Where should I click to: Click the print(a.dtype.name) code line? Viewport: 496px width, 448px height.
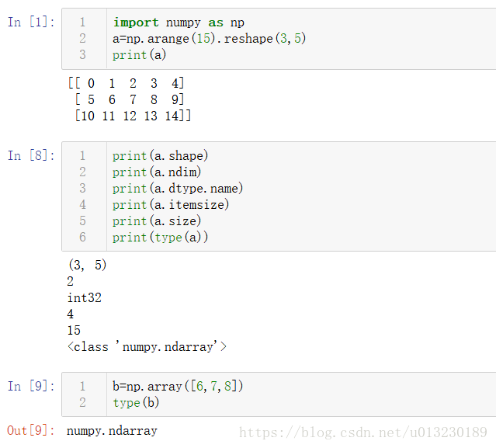click(x=178, y=189)
